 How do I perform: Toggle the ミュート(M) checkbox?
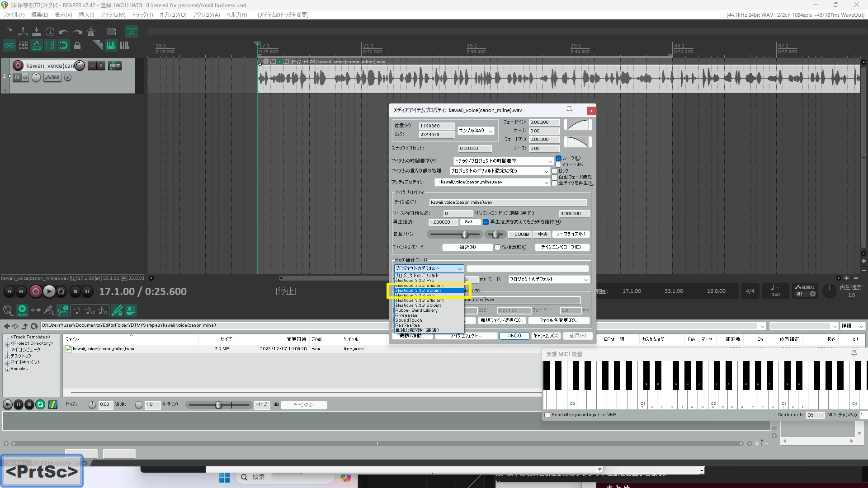click(x=558, y=164)
